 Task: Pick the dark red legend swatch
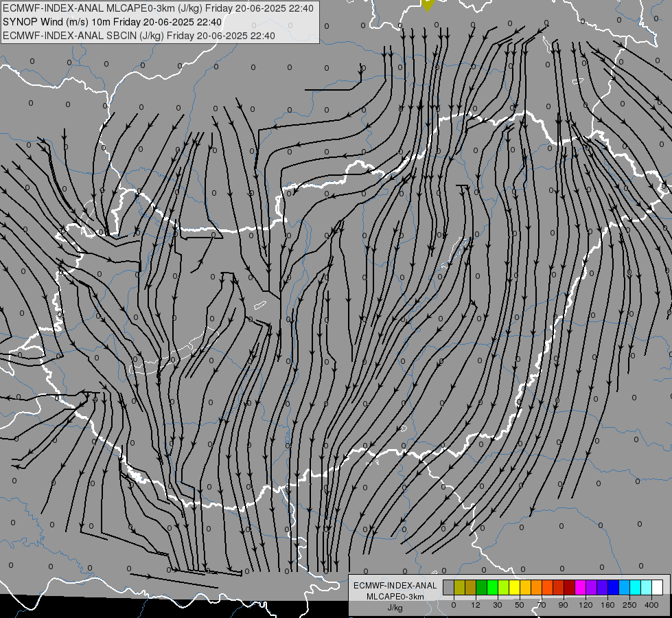click(x=569, y=588)
